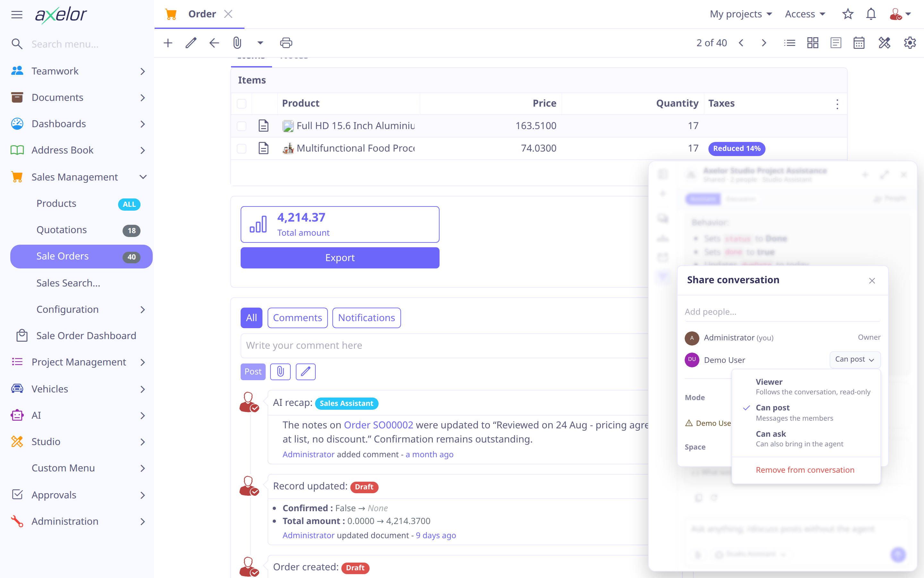
Task: Select the Can ask permission option
Action: pos(806,438)
